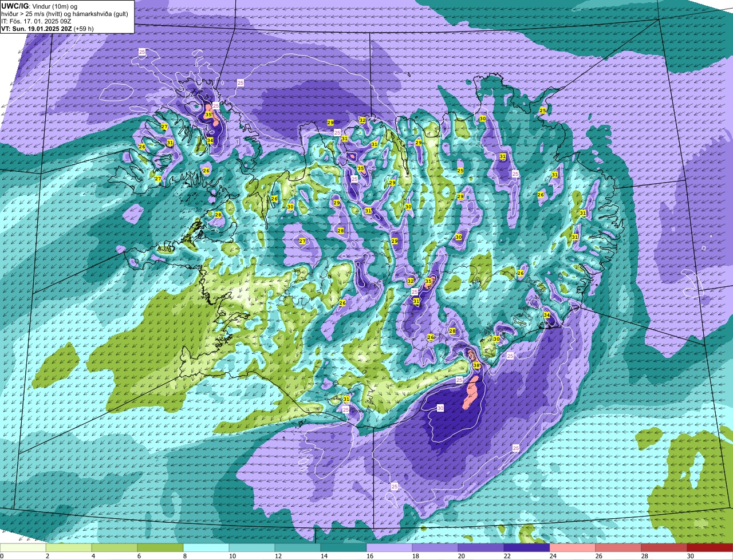Screen dimensions: 733x560
Task: Click the "0" tick label on the color scale
Action: (x=2, y=556)
